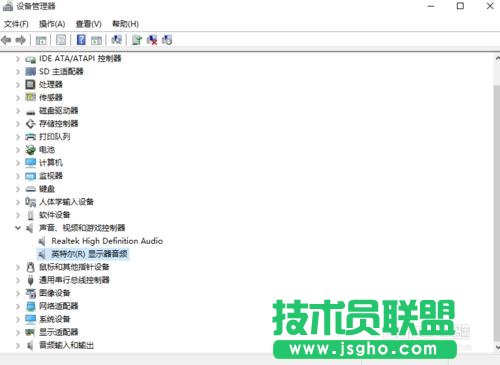
Task: Click the 存储控制器 storage controller icon
Action: click(x=30, y=124)
